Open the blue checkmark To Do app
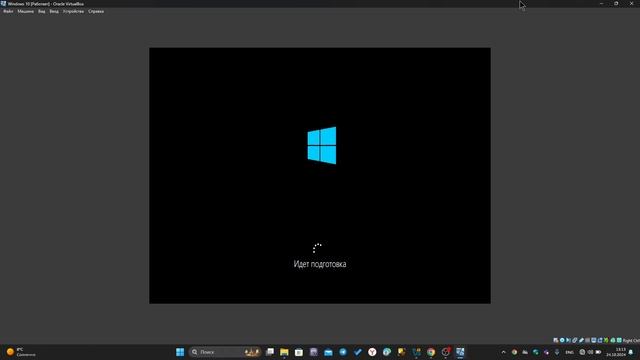Screen dimensions: 640x360 358,352
